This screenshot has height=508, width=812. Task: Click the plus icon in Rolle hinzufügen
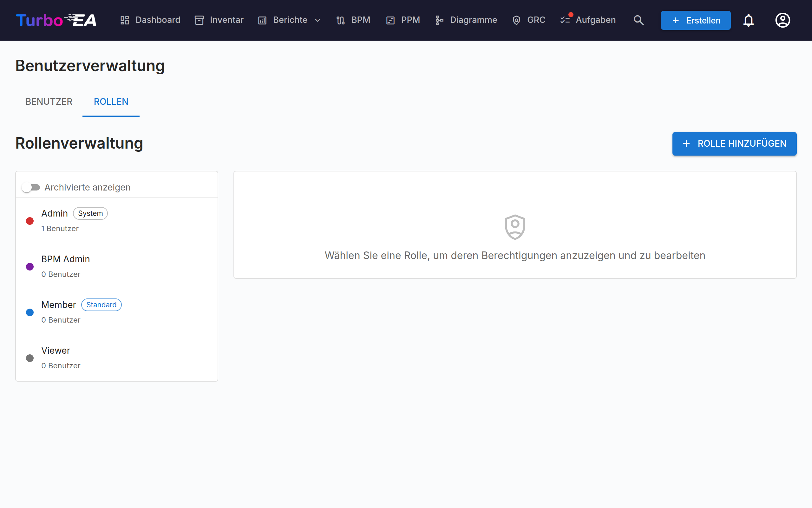[686, 144]
